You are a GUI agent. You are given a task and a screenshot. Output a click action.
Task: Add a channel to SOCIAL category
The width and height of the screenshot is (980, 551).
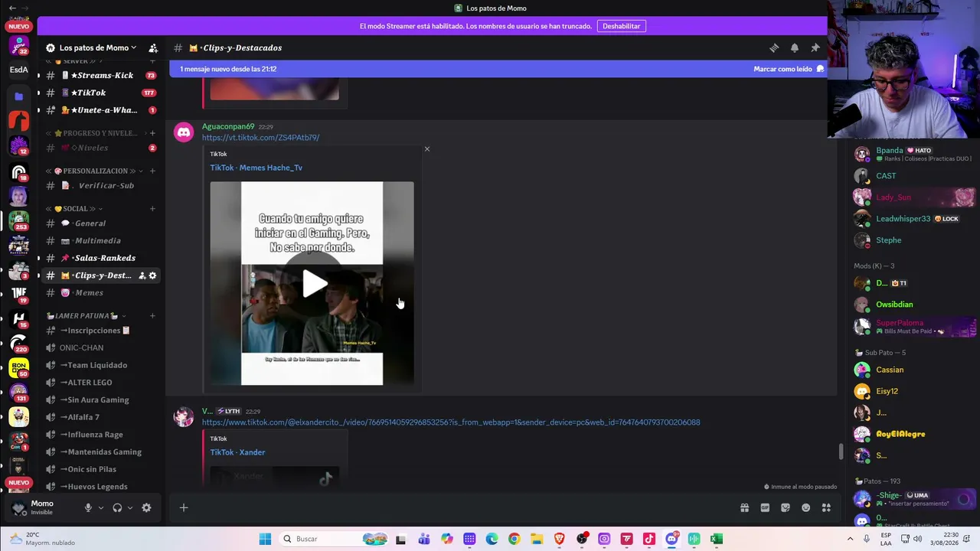click(152, 209)
